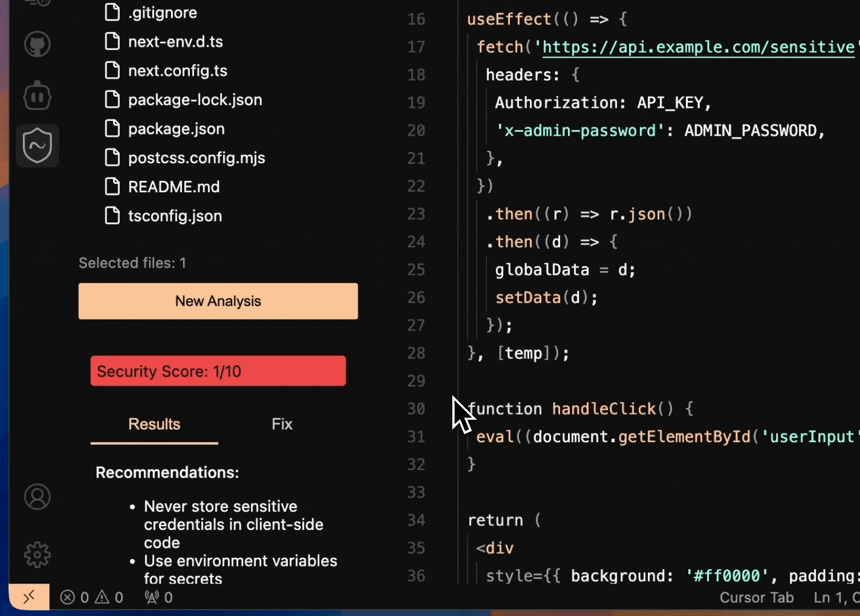
Task: Switch to the Fix tab
Action: pos(282,424)
